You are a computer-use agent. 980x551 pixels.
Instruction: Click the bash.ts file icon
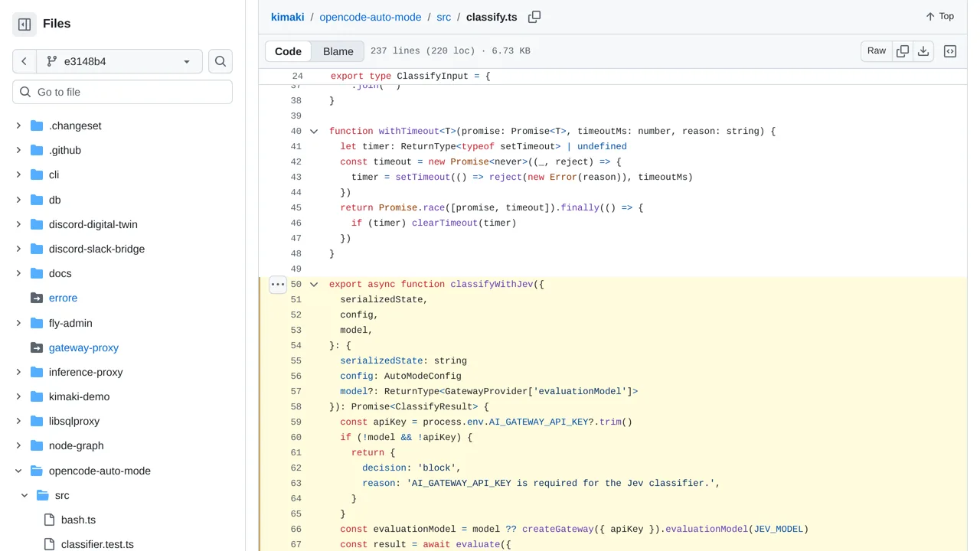coord(49,520)
